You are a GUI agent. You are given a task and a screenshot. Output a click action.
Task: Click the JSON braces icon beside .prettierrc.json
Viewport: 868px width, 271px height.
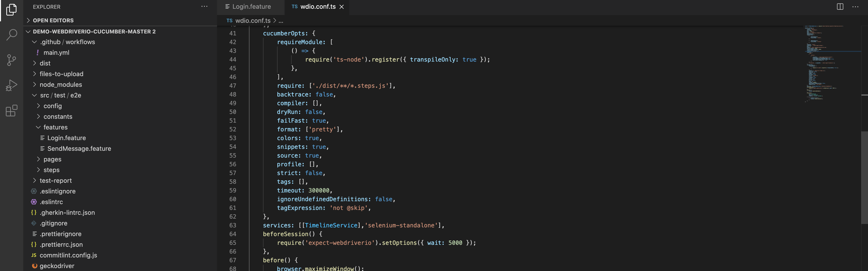pos(34,245)
